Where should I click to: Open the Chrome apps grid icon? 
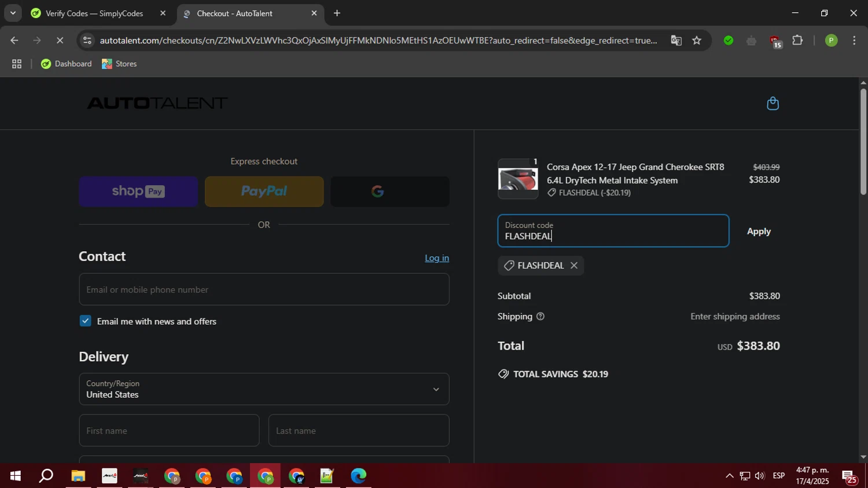pyautogui.click(x=17, y=64)
